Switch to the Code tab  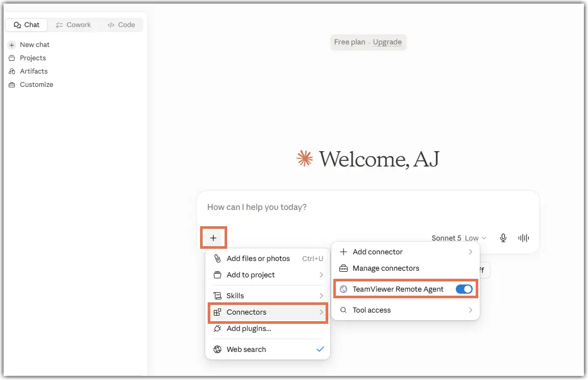tap(121, 25)
